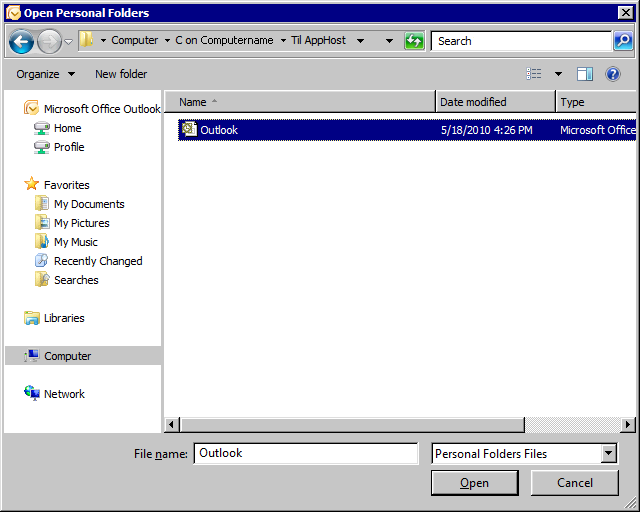Open Help with the question mark icon
This screenshot has height=512, width=640.
pos(613,74)
